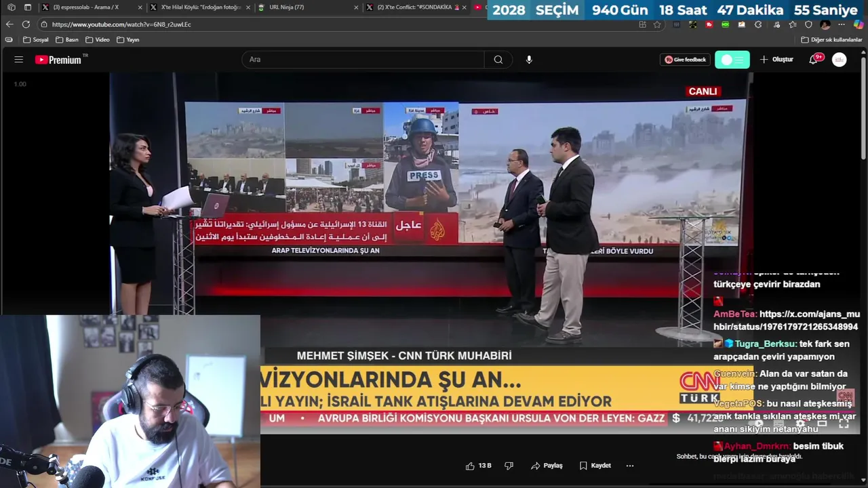Start voice search with the microphone
The width and height of the screenshot is (868, 488).
pos(529,60)
